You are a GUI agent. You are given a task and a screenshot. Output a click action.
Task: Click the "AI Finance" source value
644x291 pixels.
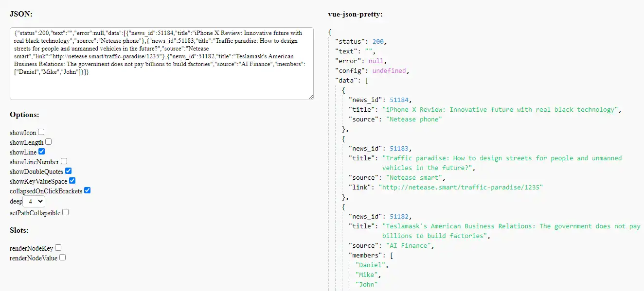click(x=408, y=246)
